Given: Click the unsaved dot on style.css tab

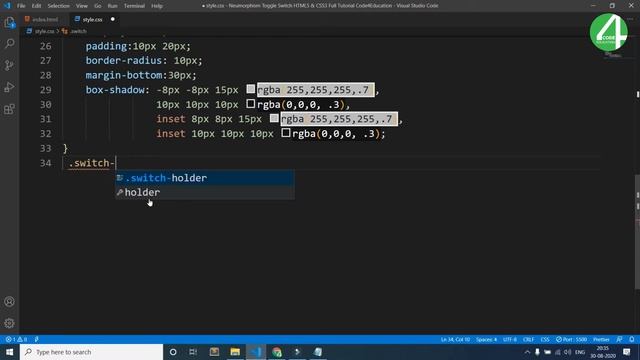Looking at the screenshot, I should (113, 19).
